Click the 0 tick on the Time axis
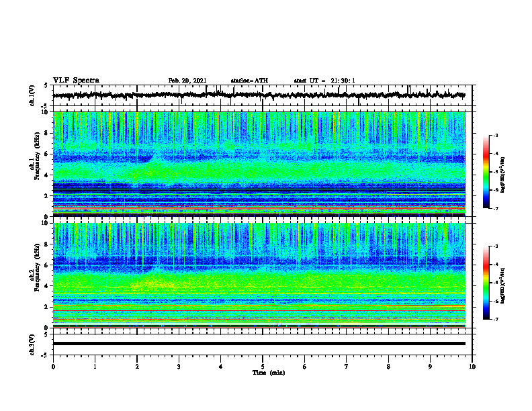Viewport: 532px width, 411px height. 53,367
